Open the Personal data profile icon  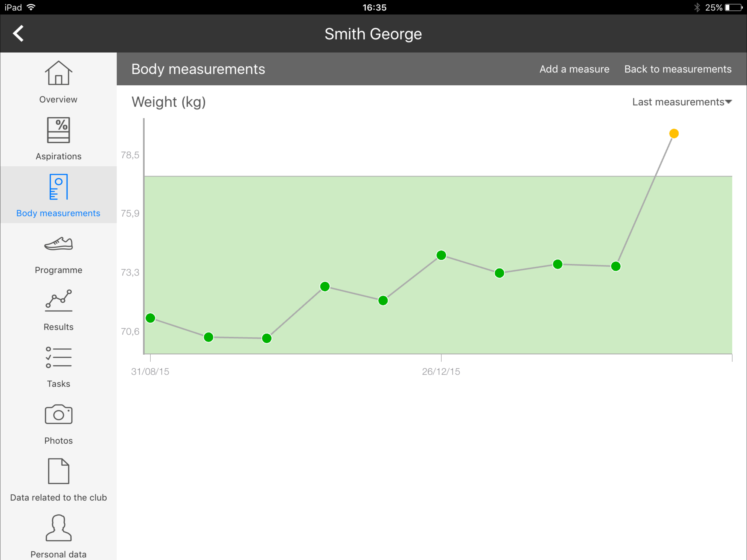59,527
